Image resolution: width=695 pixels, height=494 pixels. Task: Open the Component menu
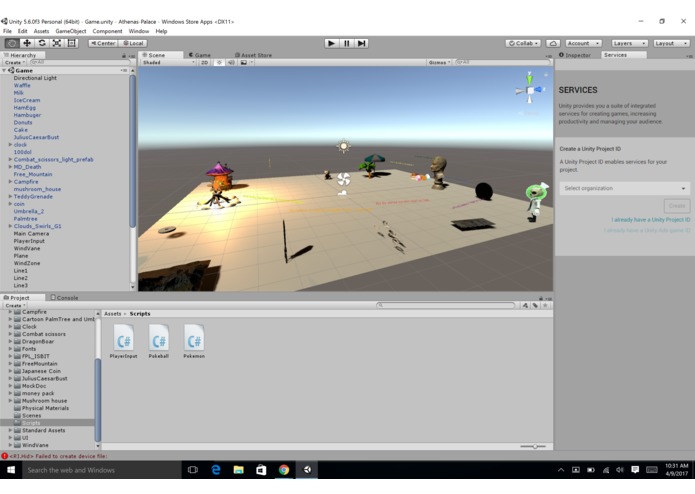[107, 31]
